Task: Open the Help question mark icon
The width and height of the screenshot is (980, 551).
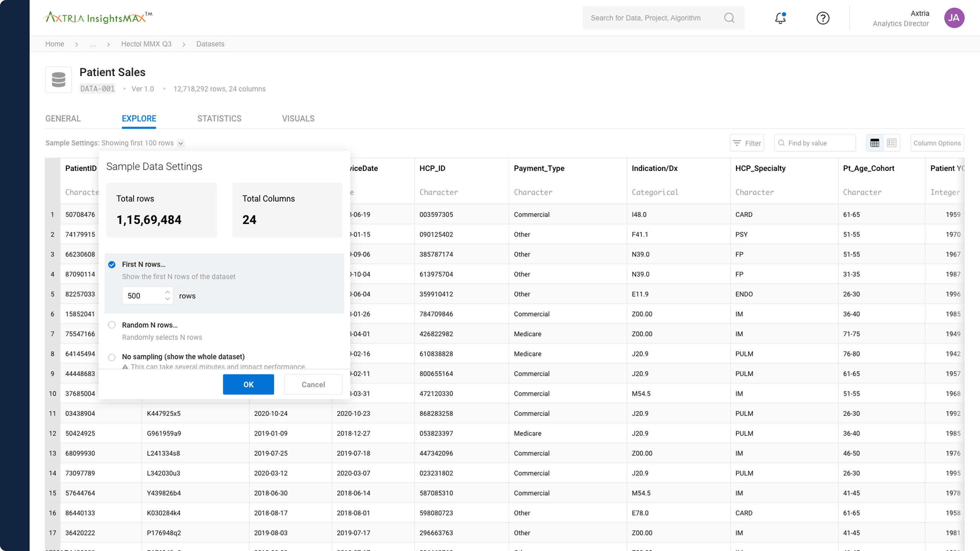Action: coord(823,18)
